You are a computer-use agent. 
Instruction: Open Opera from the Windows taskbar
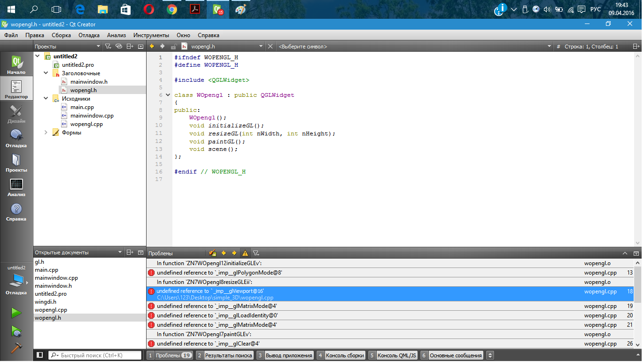point(148,9)
